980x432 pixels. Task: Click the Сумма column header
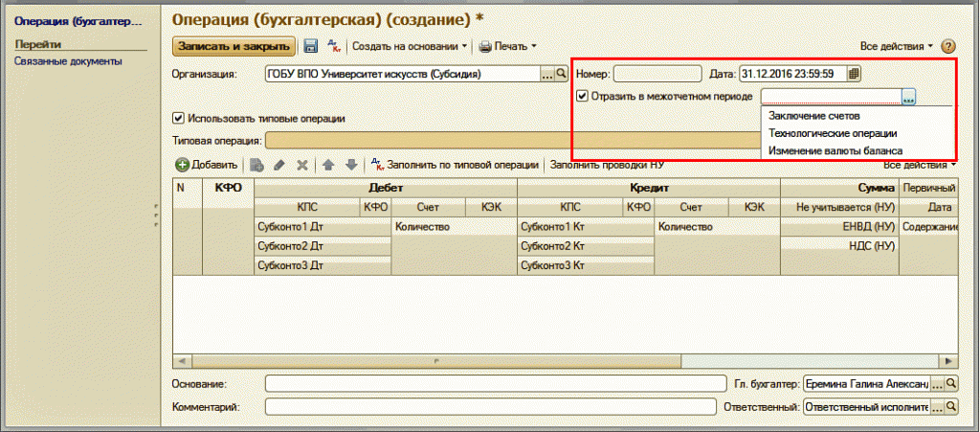[x=839, y=187]
